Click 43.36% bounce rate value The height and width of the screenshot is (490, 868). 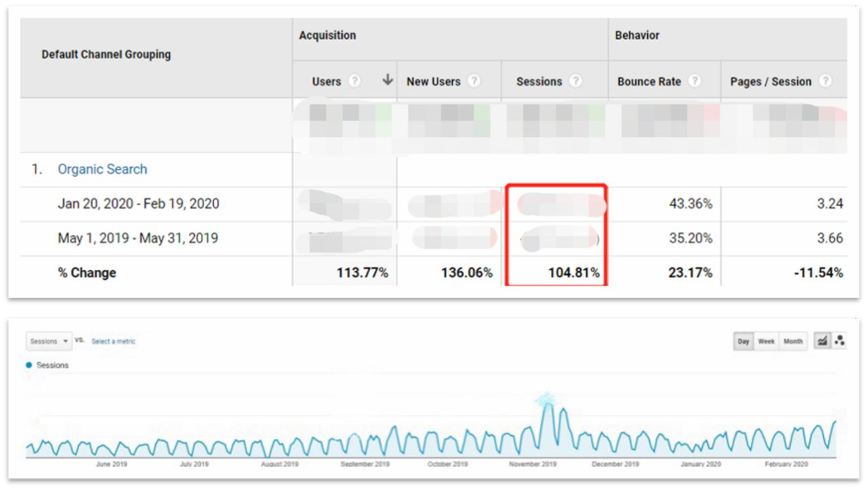click(691, 204)
